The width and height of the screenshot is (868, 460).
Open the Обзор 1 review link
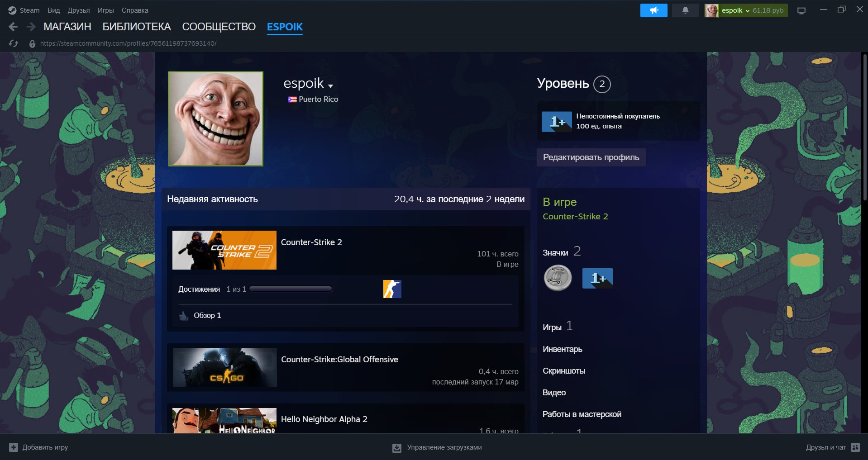(207, 316)
